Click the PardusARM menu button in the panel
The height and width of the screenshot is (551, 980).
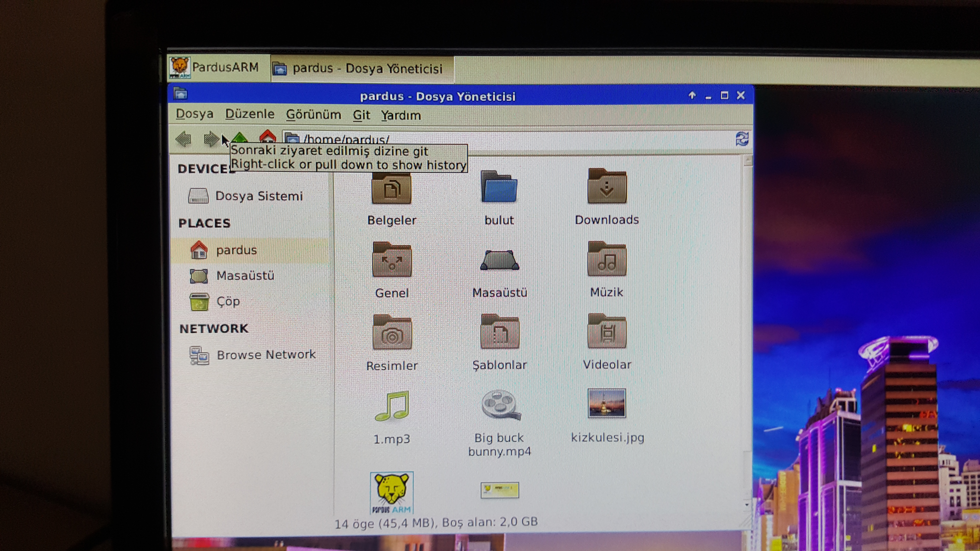[218, 68]
